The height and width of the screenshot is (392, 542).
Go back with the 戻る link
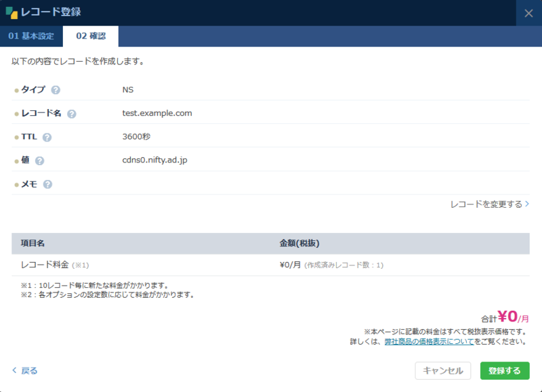point(25,370)
